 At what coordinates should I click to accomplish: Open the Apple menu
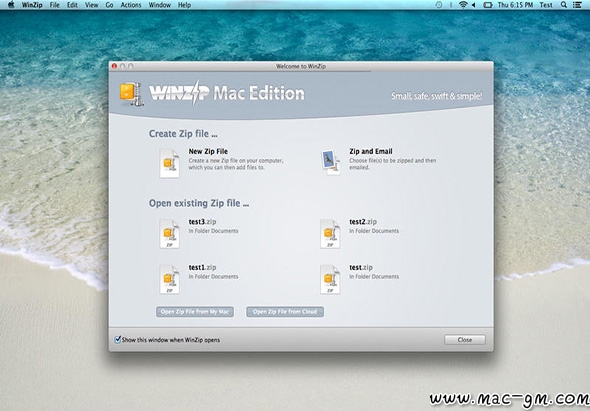11,5
